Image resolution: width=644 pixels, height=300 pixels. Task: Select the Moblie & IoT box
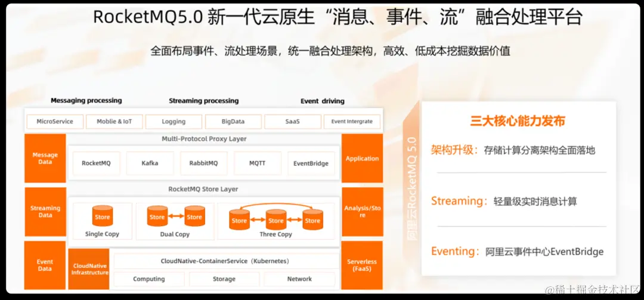coord(114,122)
